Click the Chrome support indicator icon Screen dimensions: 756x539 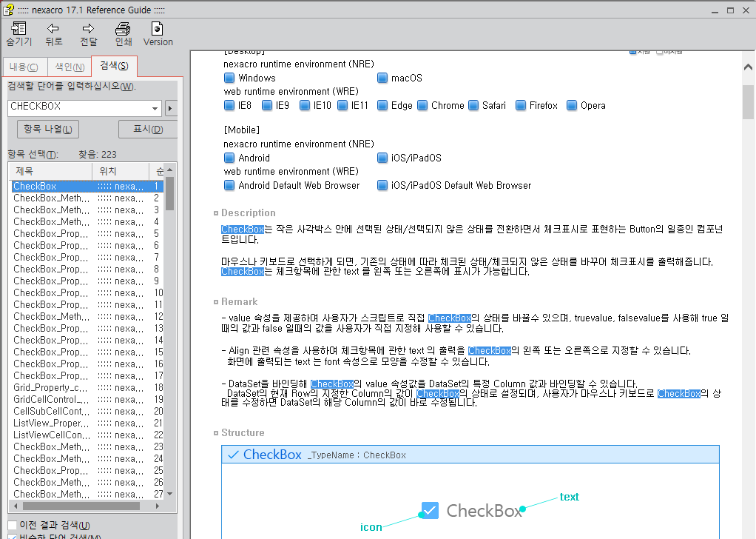[x=422, y=105]
